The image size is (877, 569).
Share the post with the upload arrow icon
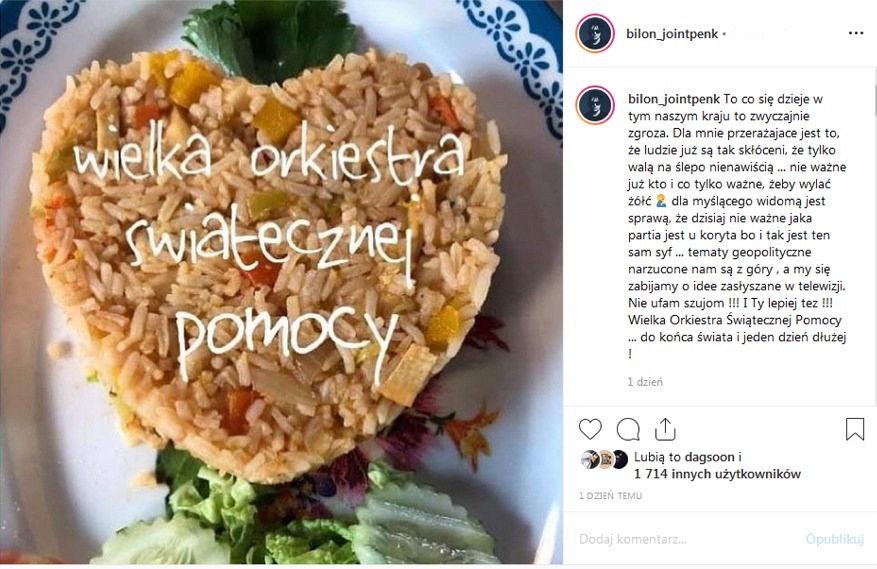click(x=665, y=429)
